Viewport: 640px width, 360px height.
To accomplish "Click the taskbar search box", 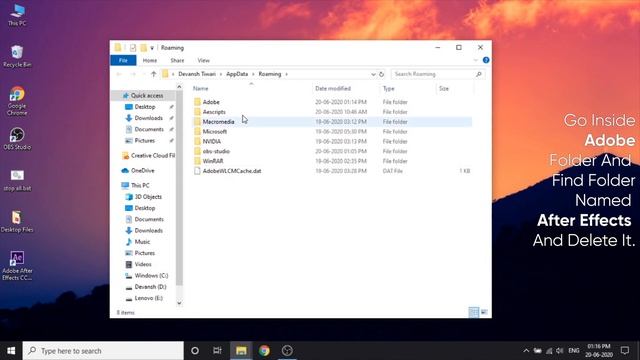I will 103,351.
